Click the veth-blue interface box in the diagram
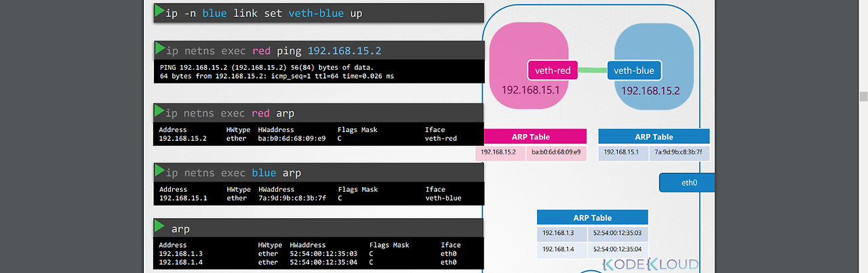 [x=634, y=70]
